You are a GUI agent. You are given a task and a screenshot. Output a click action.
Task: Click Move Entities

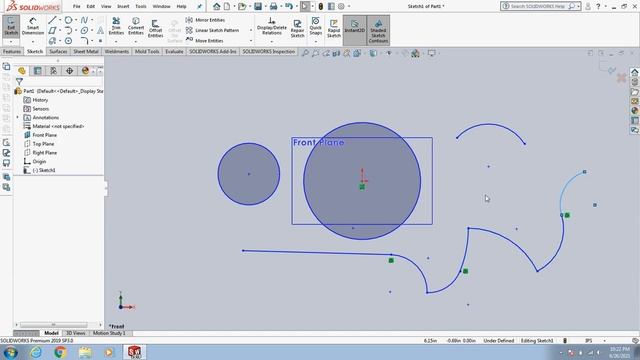pyautogui.click(x=204, y=40)
